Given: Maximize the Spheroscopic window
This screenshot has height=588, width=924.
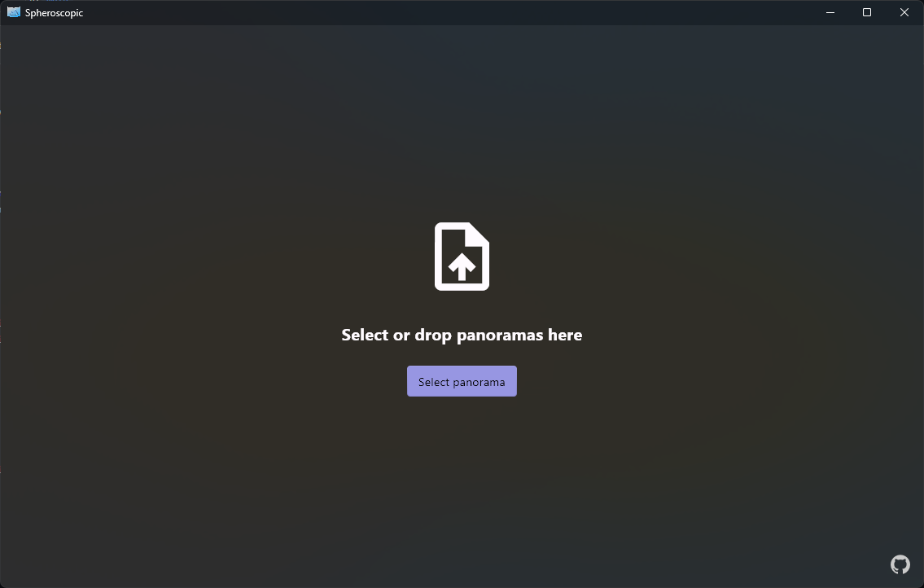Looking at the screenshot, I should click(x=867, y=12).
